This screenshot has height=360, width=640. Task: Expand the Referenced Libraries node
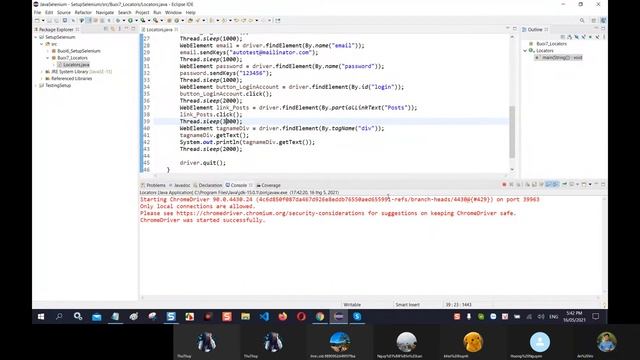coord(42,79)
